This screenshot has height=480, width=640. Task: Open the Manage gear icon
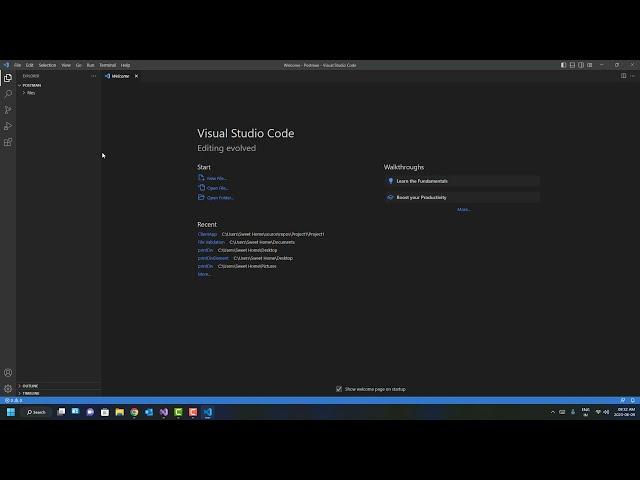coord(8,389)
